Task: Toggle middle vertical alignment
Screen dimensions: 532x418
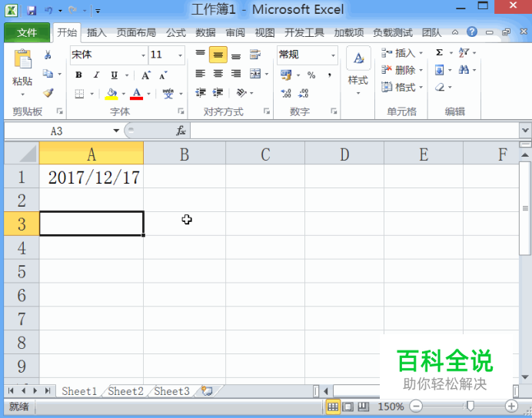Action: coord(218,55)
